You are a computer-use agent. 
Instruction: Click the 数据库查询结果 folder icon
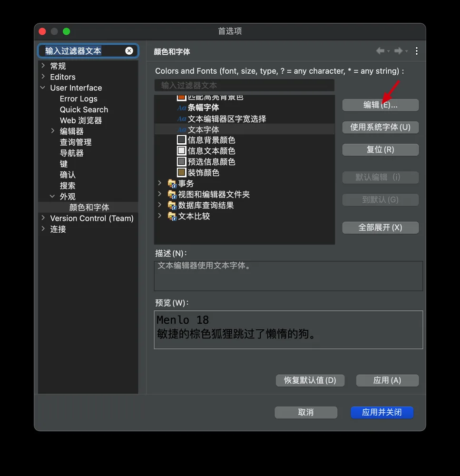[172, 206]
